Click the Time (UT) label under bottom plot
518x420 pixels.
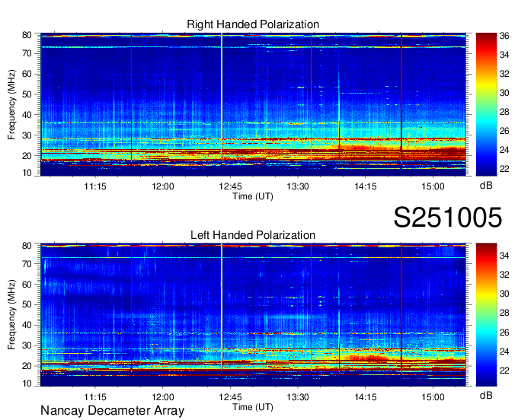tap(253, 406)
